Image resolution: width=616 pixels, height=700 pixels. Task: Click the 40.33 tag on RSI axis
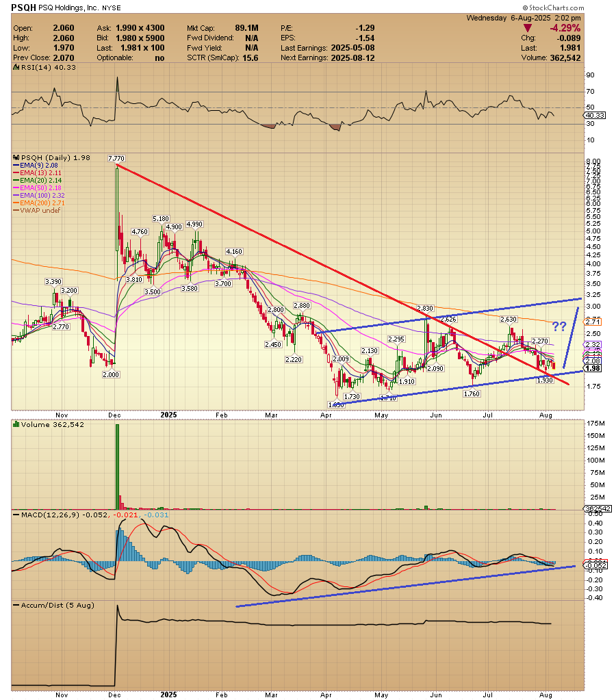point(595,115)
